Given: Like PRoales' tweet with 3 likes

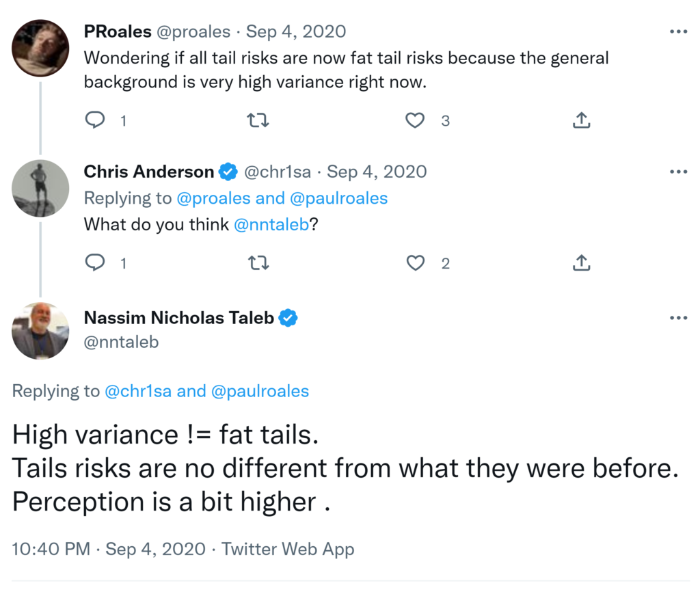Looking at the screenshot, I should pos(415,121).
